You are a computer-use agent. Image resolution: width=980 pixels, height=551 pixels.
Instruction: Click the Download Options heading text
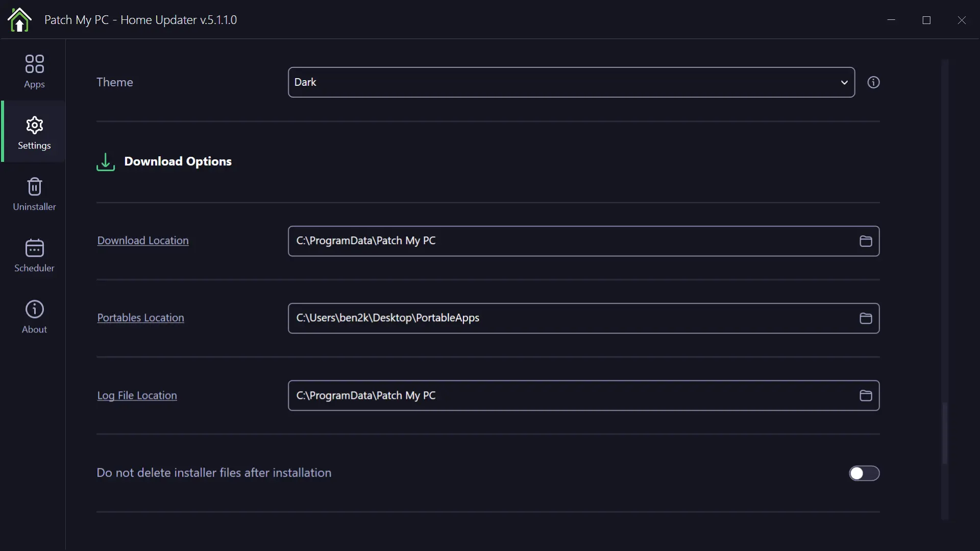[178, 161]
